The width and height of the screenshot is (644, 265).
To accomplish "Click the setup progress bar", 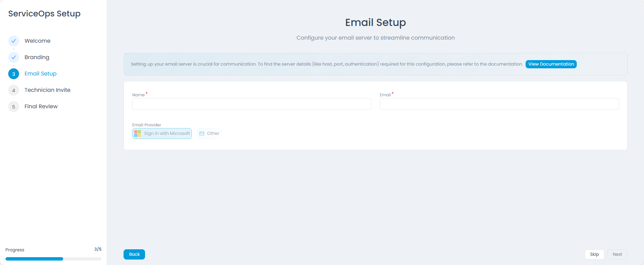I will pos(53,259).
